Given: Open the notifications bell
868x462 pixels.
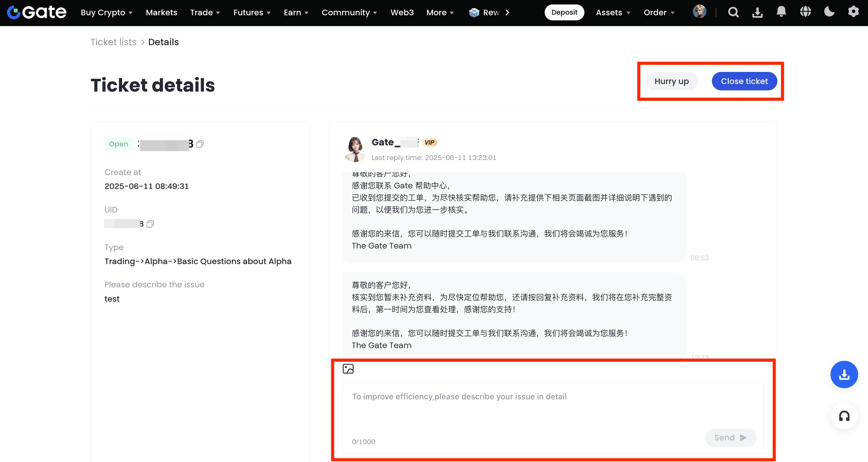Looking at the screenshot, I should (x=781, y=12).
